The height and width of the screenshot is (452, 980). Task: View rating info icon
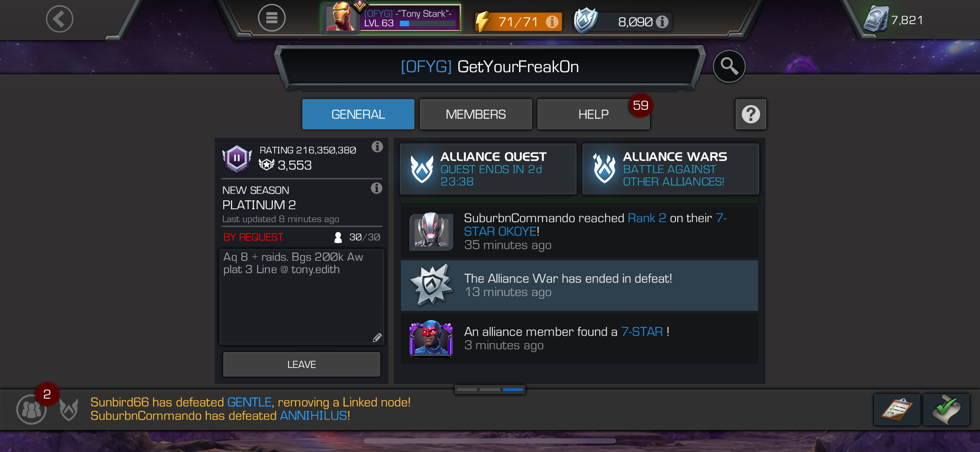click(x=377, y=146)
